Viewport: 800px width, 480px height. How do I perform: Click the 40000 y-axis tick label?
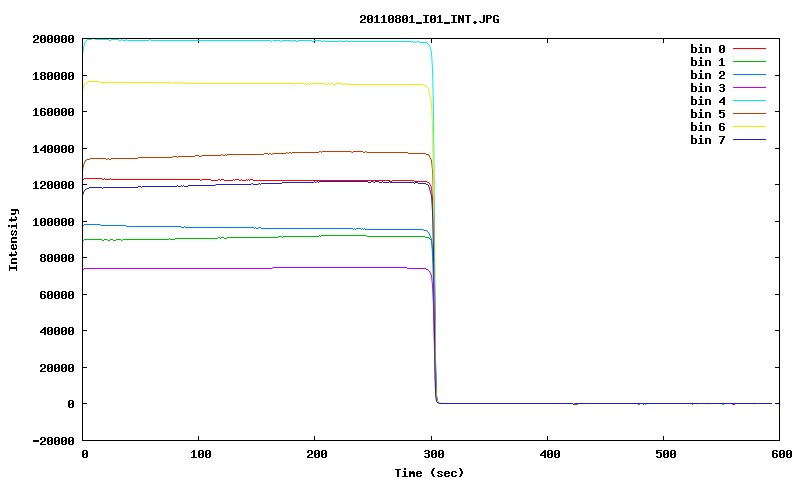click(x=57, y=331)
